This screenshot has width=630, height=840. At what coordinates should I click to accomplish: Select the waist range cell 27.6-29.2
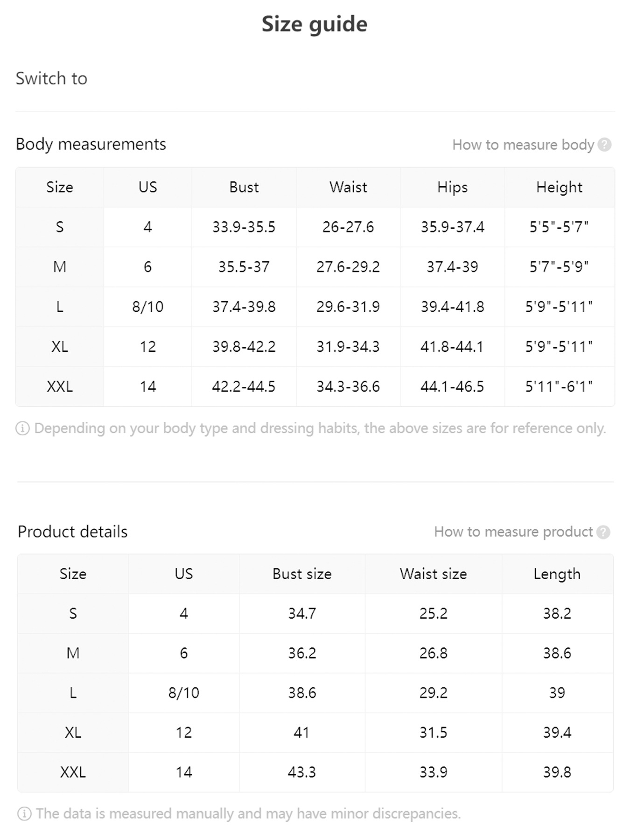pyautogui.click(x=348, y=267)
